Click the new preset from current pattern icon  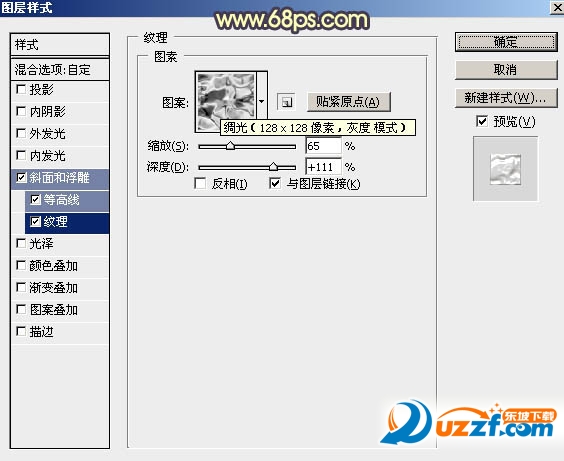pyautogui.click(x=286, y=102)
